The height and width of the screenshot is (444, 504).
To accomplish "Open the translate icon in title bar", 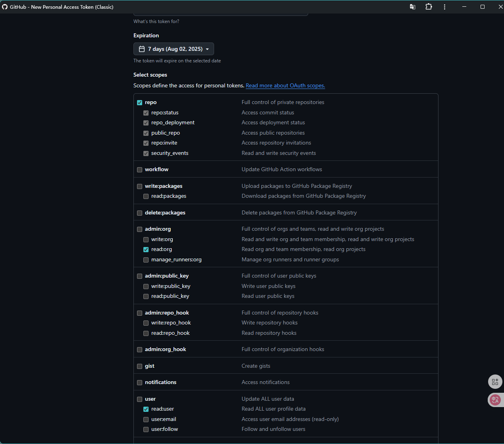I will (x=413, y=7).
